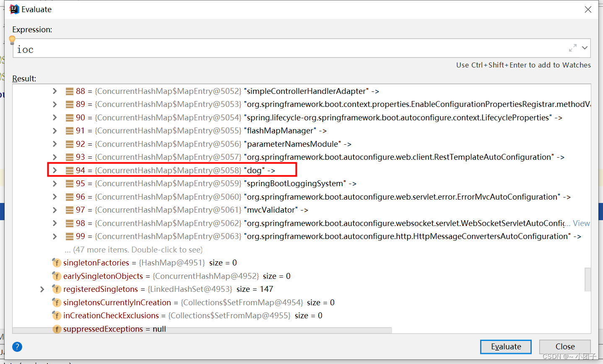This screenshot has width=603, height=364.
Task: Expand entry 93 RestTemplateAutoConfiguration
Action: click(55, 157)
